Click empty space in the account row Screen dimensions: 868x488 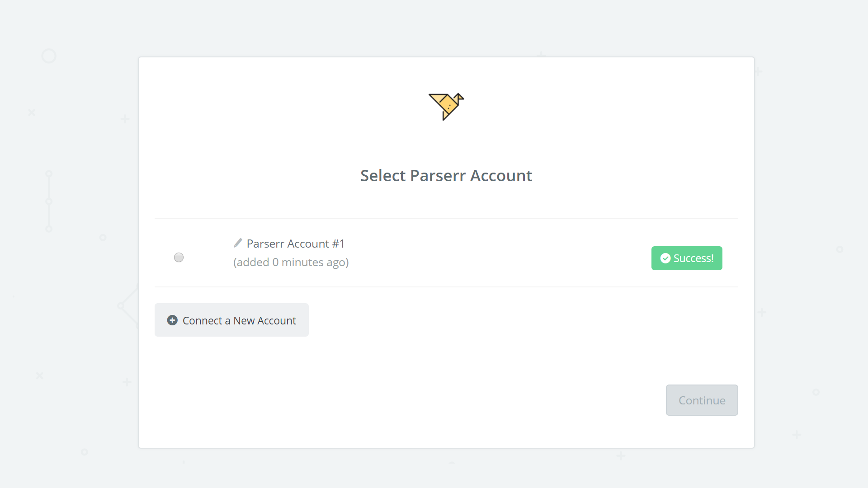click(497, 253)
